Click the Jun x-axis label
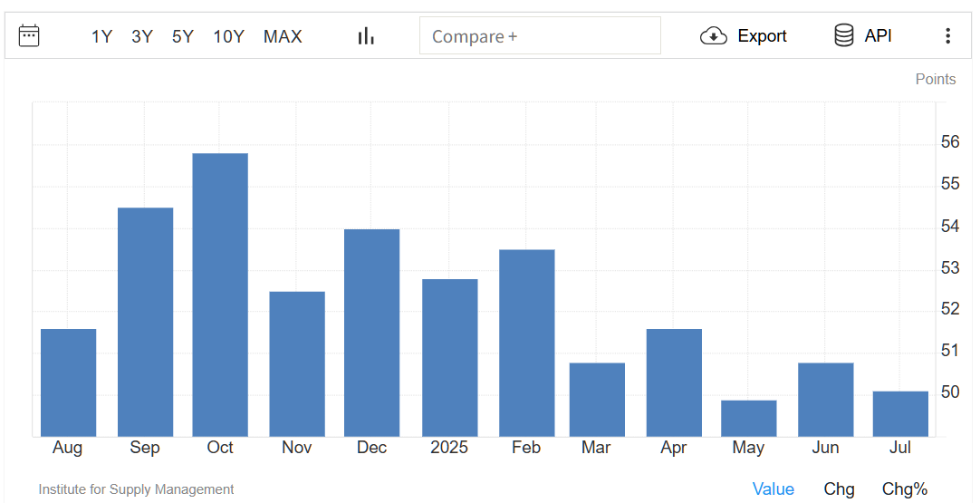 [x=825, y=448]
